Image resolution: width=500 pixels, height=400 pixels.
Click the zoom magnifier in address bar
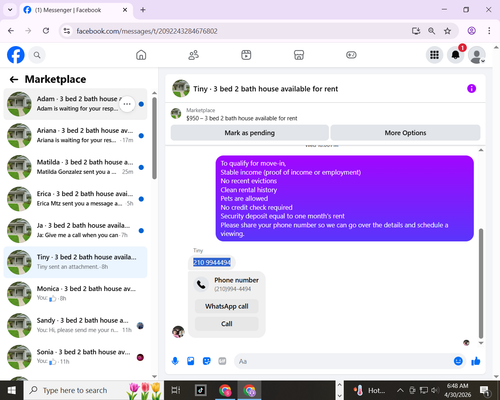(x=431, y=31)
